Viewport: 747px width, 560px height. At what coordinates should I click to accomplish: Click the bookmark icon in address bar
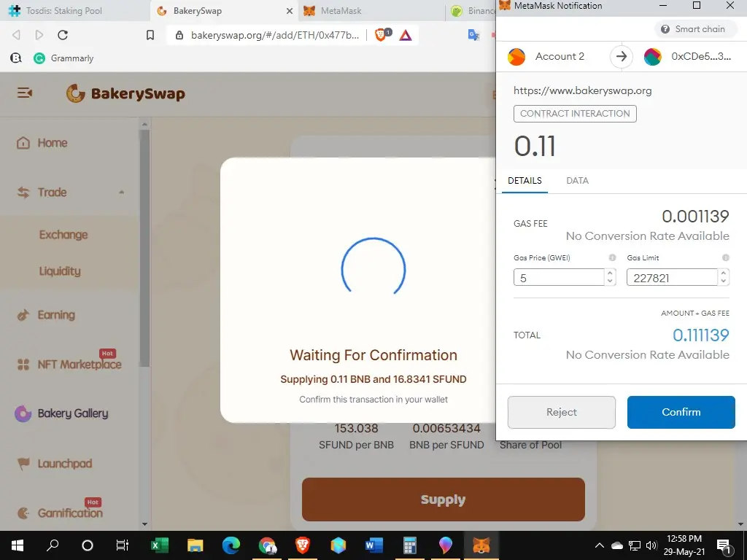(x=150, y=35)
